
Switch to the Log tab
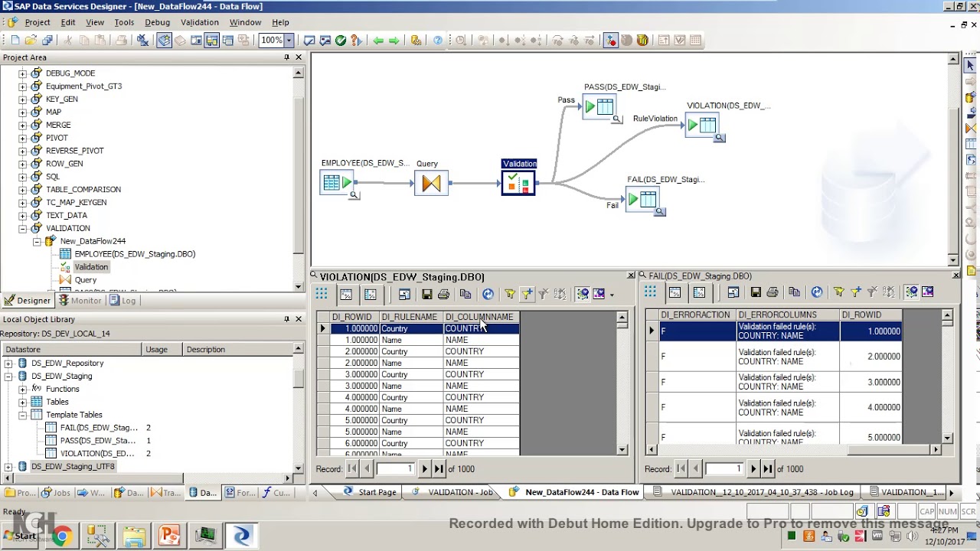tap(122, 301)
